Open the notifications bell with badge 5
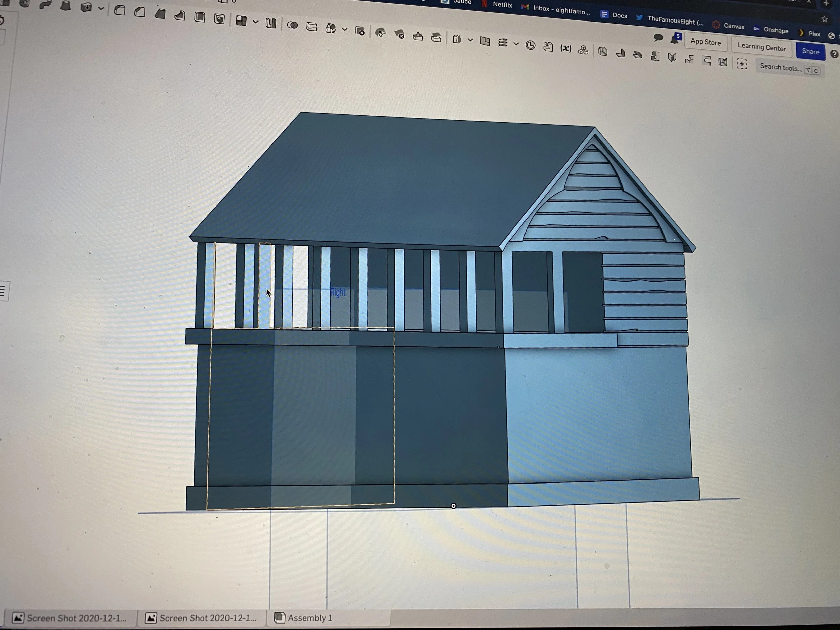840x630 pixels. [676, 39]
